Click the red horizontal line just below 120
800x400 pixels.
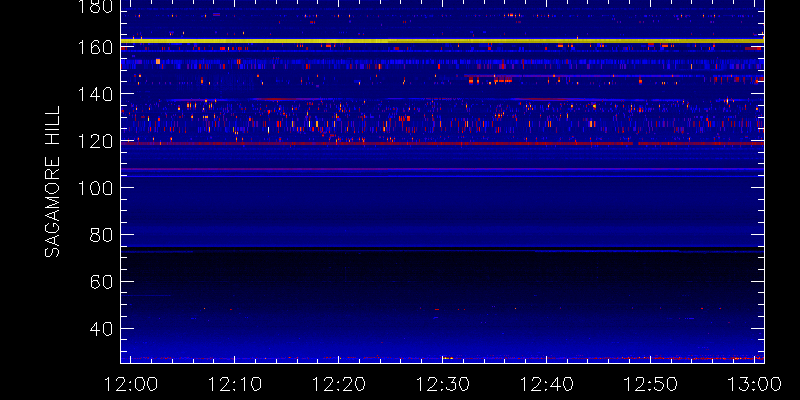442,144
